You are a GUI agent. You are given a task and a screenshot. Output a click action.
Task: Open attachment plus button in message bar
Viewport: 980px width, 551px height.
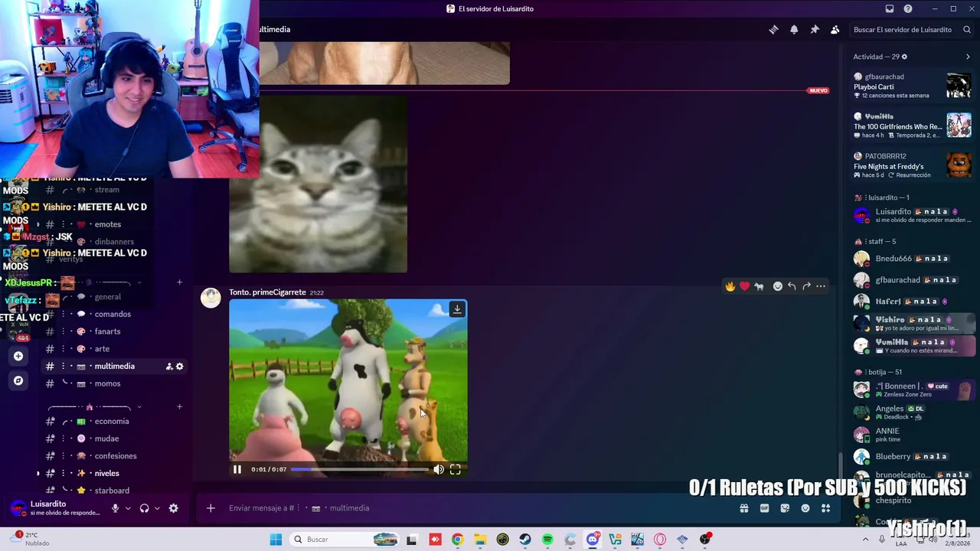tap(211, 508)
